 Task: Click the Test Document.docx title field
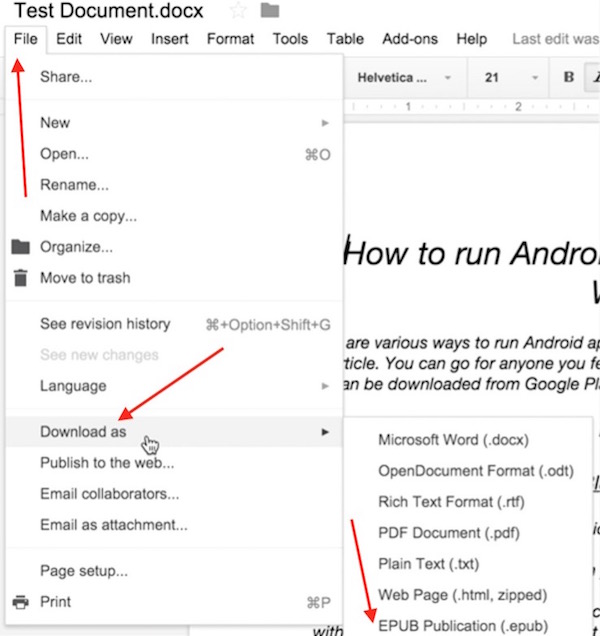click(x=109, y=11)
